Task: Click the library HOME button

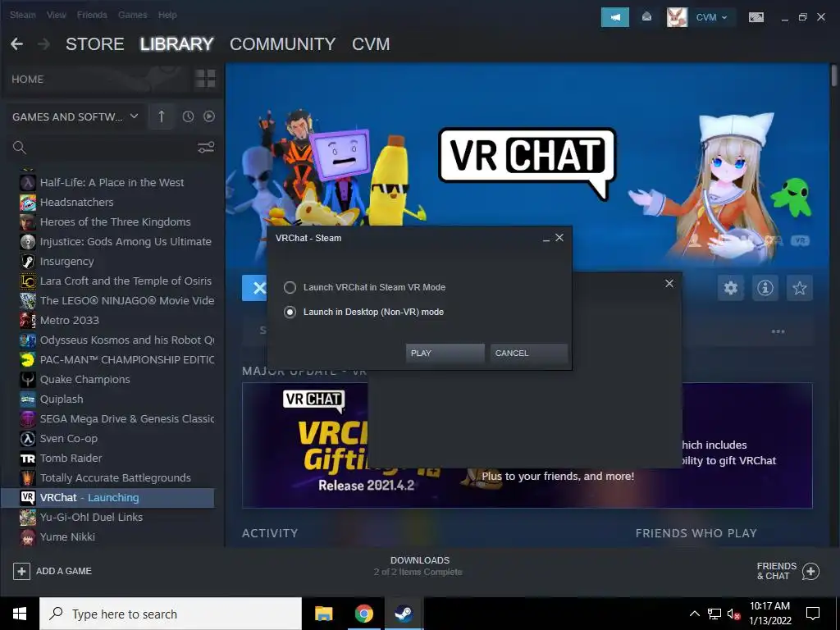Action: tap(27, 80)
